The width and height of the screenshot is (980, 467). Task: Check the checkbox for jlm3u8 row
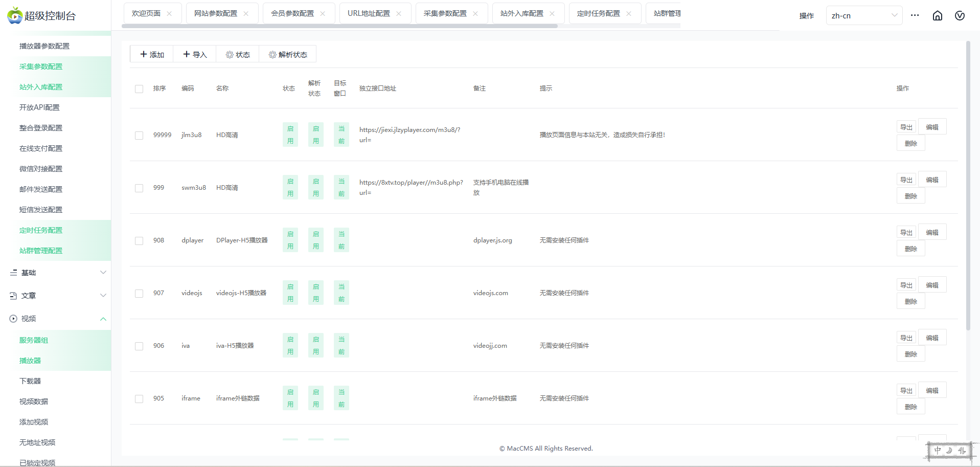pyautogui.click(x=139, y=136)
